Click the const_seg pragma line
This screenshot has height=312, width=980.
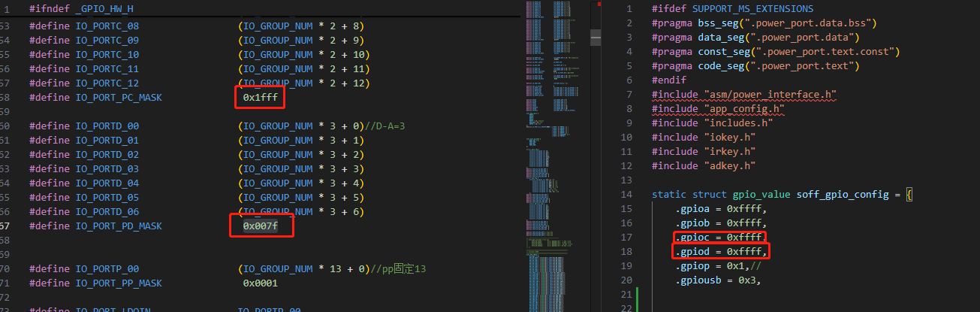(x=776, y=52)
